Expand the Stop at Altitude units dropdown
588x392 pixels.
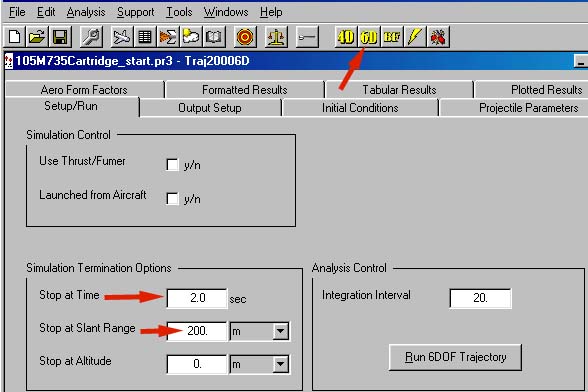[280, 364]
